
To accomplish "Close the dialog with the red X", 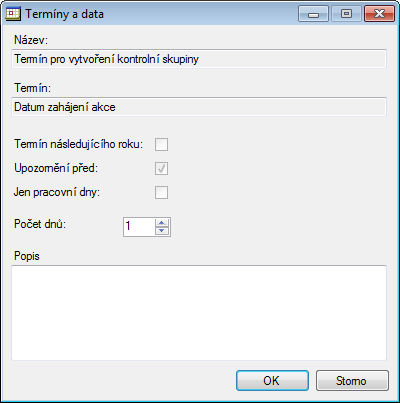I will coord(379,14).
